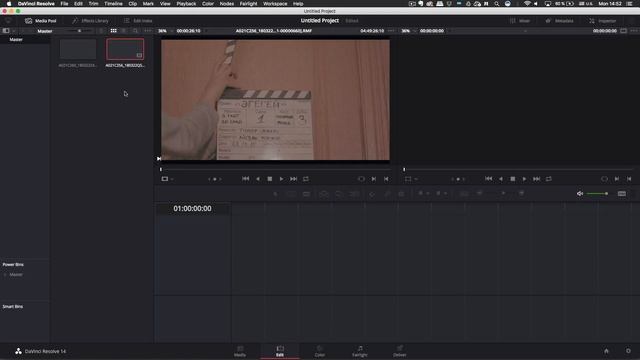
Task: Switch media pool to list view
Action: pyautogui.click(x=124, y=31)
